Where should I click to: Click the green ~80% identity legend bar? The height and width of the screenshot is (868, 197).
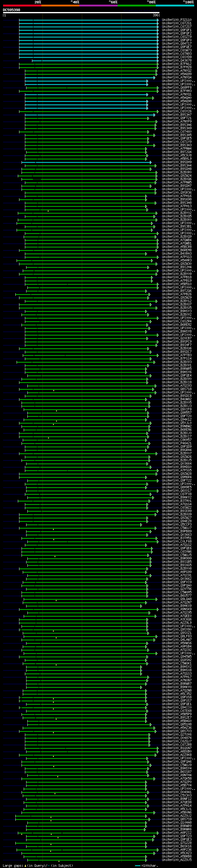pos(137,6)
